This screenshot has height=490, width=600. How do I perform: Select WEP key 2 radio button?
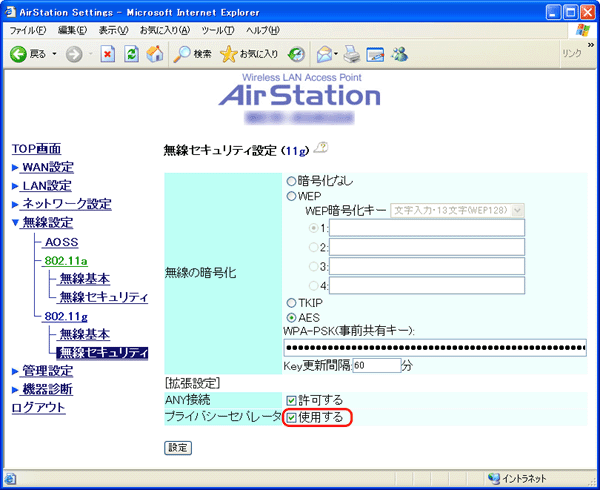[313, 247]
